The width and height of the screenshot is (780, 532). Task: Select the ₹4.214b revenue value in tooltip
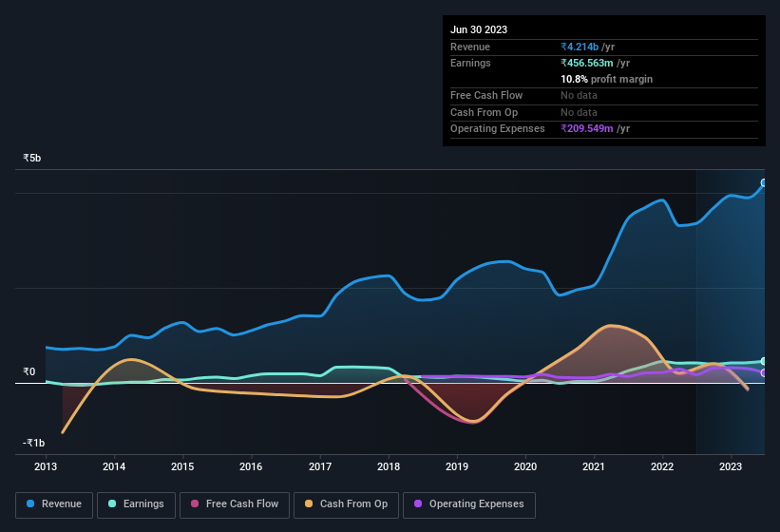(x=580, y=47)
